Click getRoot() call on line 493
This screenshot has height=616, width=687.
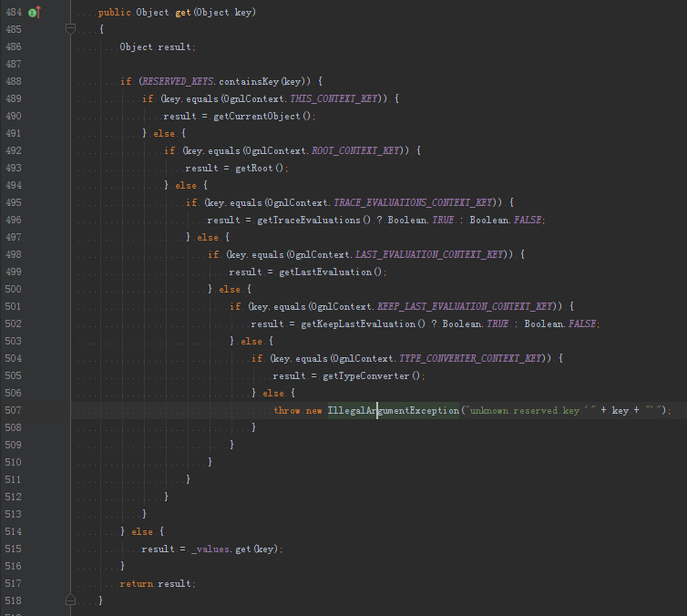(261, 169)
